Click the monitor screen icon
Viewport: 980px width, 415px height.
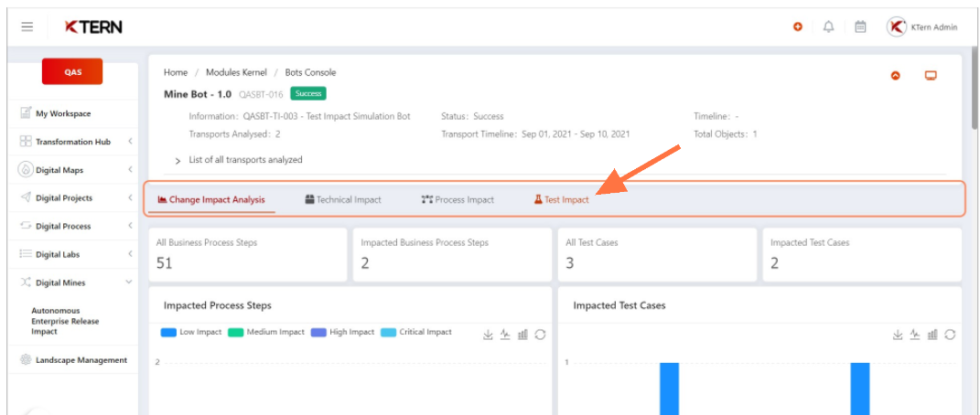(x=931, y=76)
